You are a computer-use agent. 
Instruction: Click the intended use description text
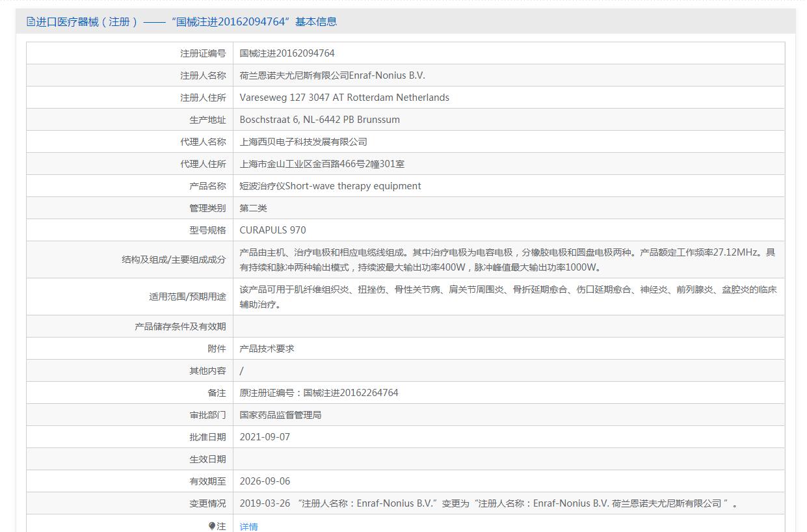click(507, 297)
